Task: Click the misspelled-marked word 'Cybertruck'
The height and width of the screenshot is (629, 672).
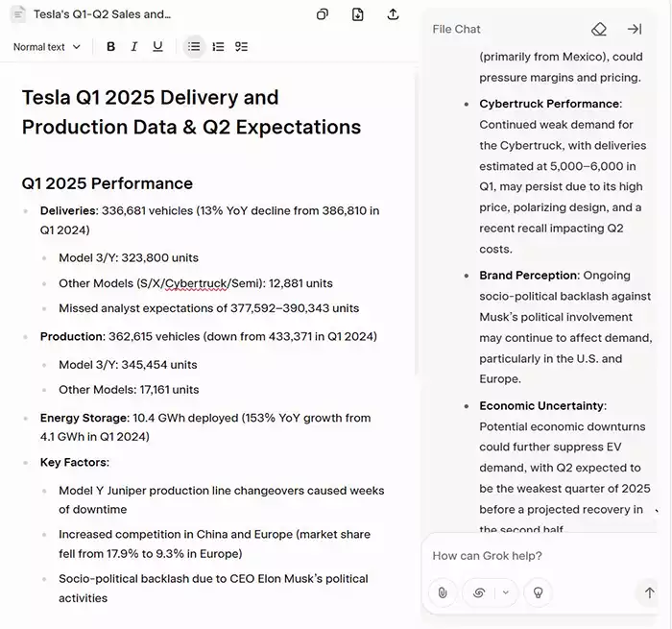Action: [196, 283]
